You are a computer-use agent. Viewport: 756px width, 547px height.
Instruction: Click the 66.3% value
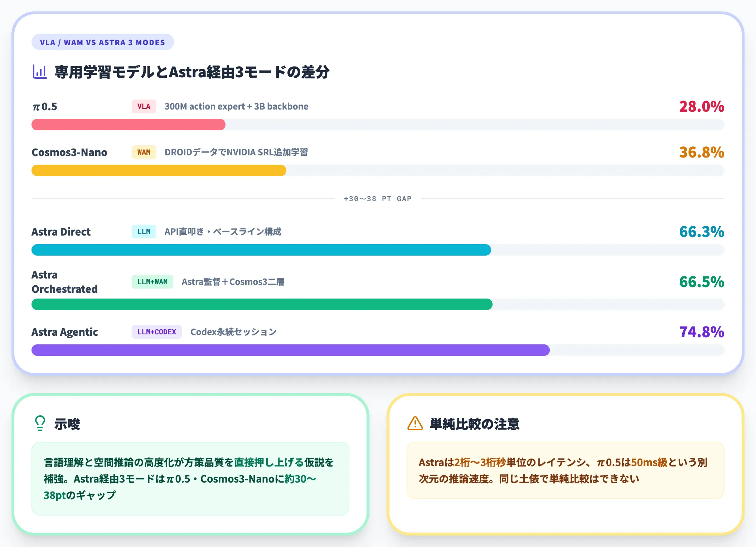(x=702, y=232)
